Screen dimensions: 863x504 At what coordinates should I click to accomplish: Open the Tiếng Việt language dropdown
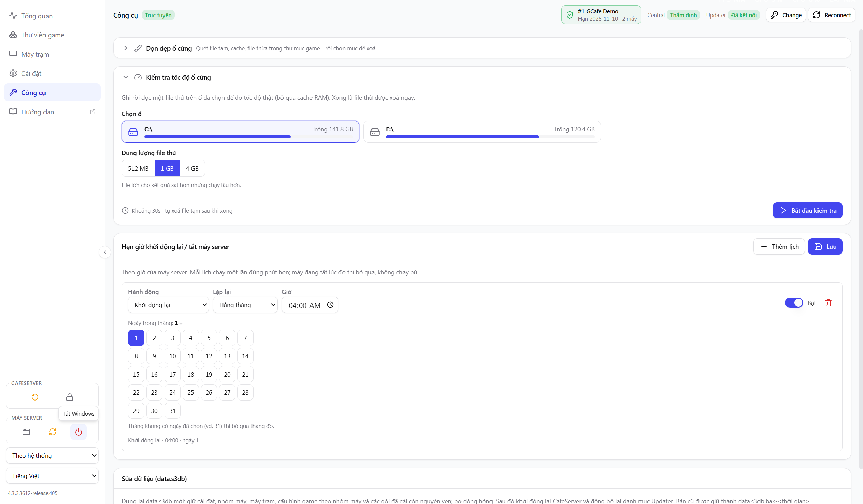click(x=52, y=476)
